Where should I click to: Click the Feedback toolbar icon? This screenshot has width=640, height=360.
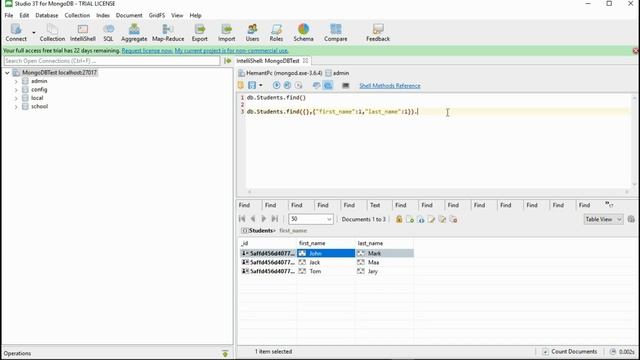pyautogui.click(x=378, y=33)
